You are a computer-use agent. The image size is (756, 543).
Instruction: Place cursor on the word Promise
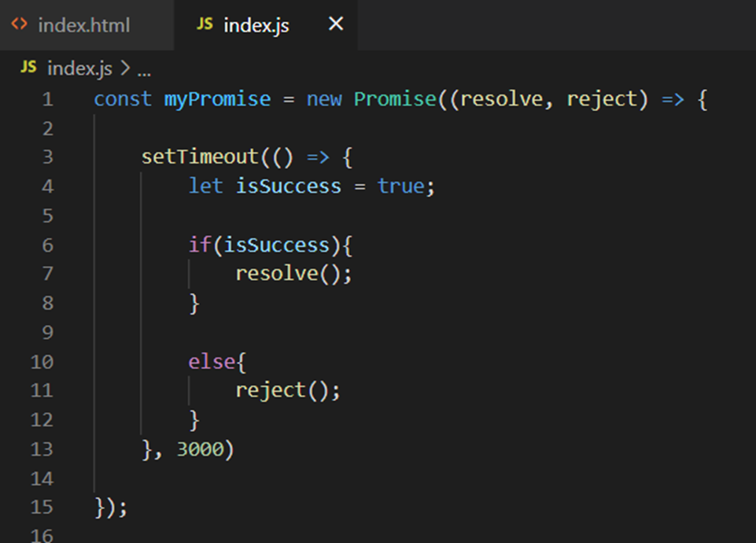coord(396,99)
